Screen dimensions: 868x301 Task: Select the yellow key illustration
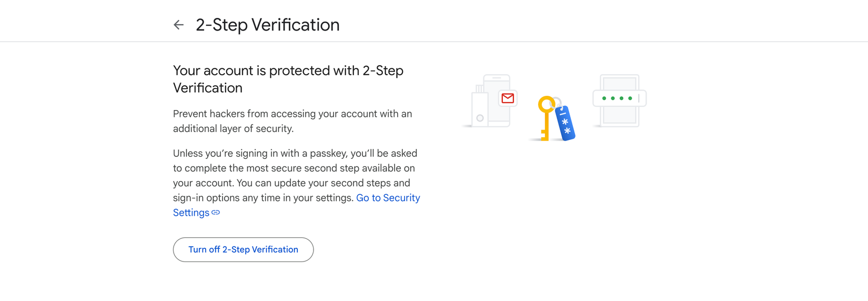click(x=546, y=118)
